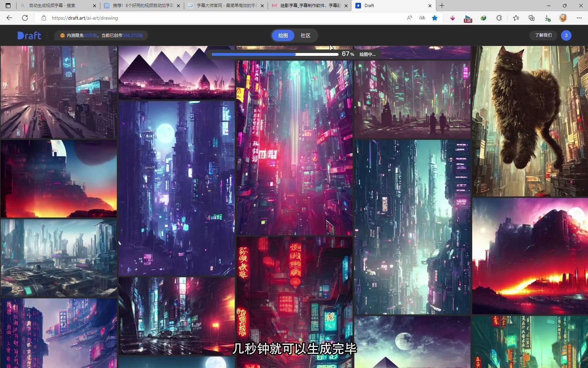Open the foggy grey cyberpunk street thumbnail
The image size is (588, 368).
pyautogui.click(x=59, y=92)
